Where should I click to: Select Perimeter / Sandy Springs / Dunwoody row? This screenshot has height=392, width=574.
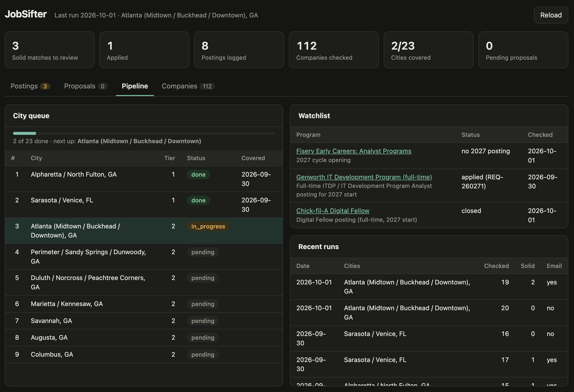point(144,257)
